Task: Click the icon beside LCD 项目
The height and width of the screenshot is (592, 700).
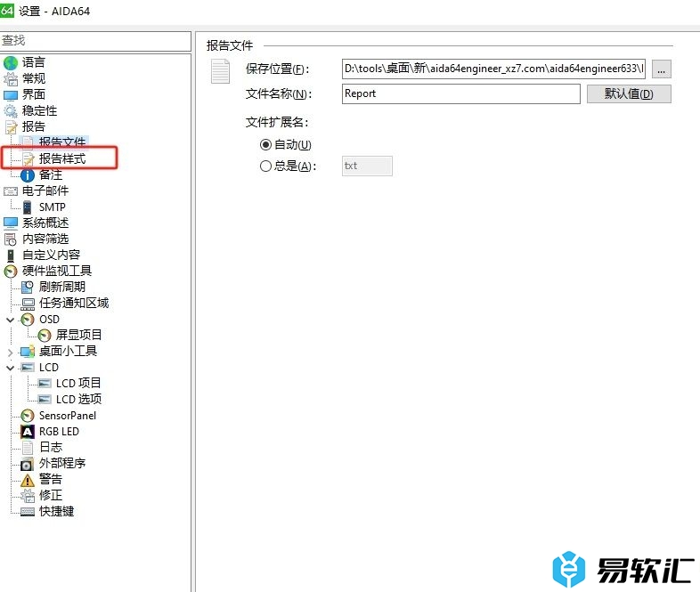Action: (45, 383)
